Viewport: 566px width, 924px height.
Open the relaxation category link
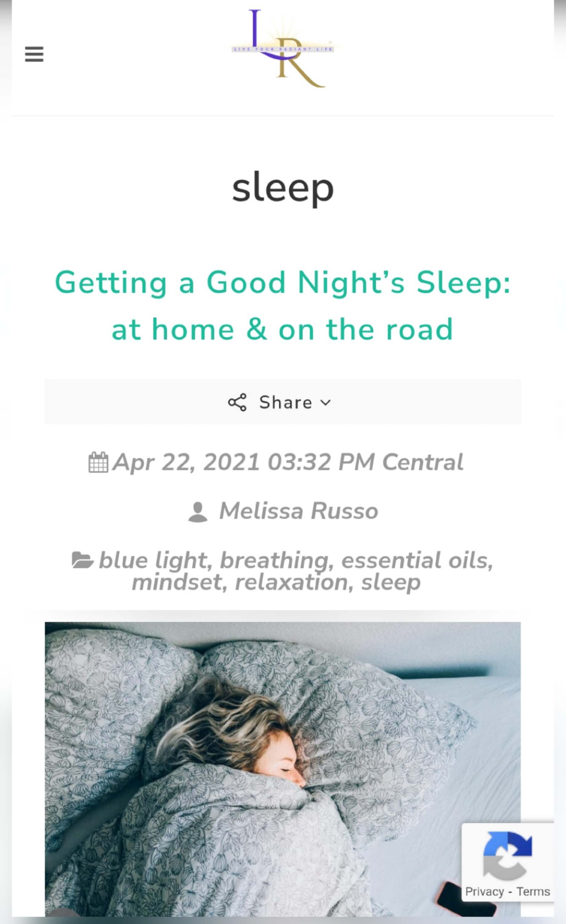(x=291, y=582)
